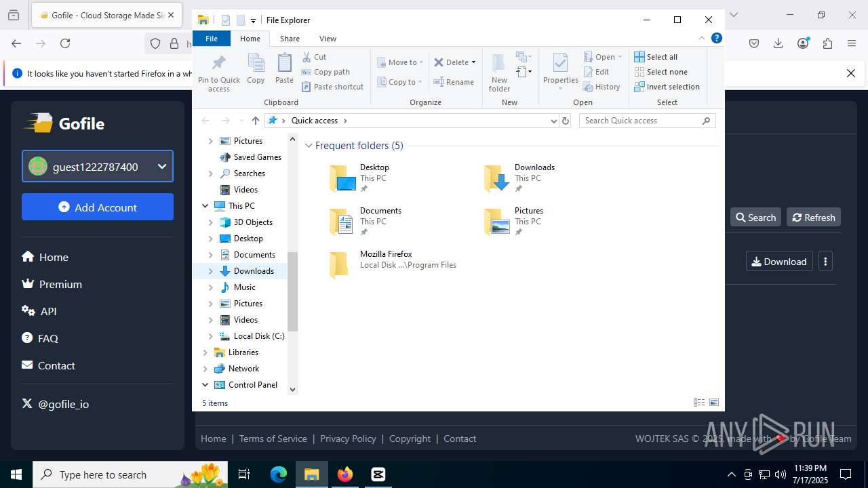
Task: Open FAQ in the Gofile sidebar
Action: pyautogui.click(x=40, y=338)
